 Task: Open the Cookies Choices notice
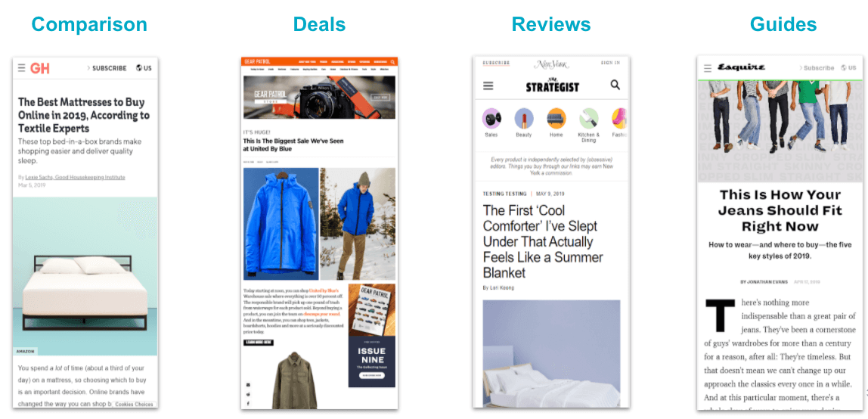point(134,404)
